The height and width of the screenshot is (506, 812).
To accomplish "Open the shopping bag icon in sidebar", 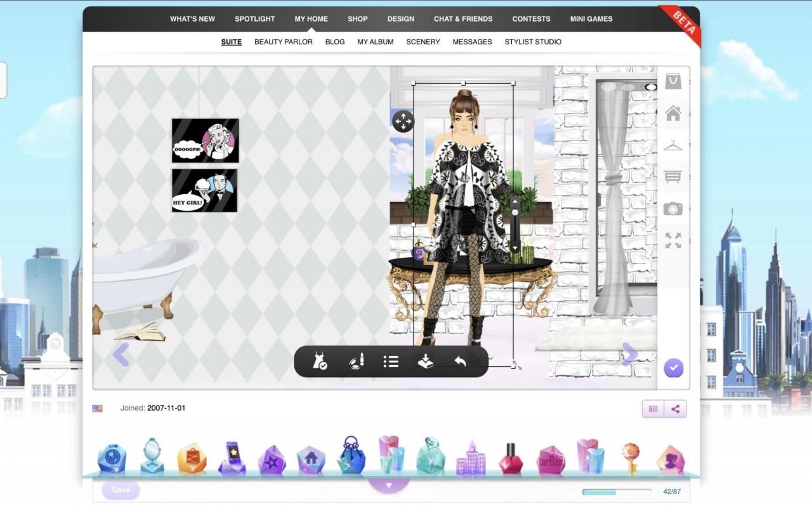I will [673, 81].
